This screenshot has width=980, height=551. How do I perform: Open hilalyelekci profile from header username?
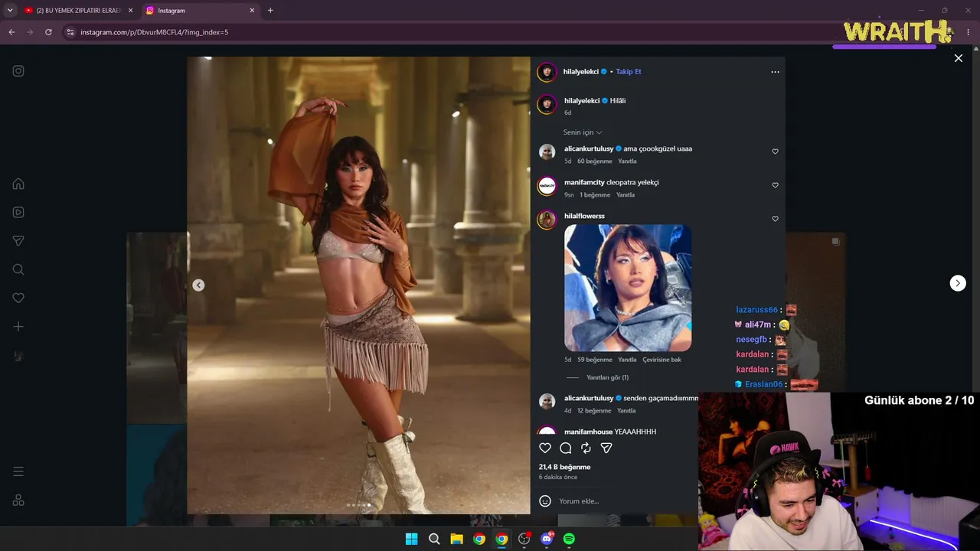pyautogui.click(x=581, y=71)
